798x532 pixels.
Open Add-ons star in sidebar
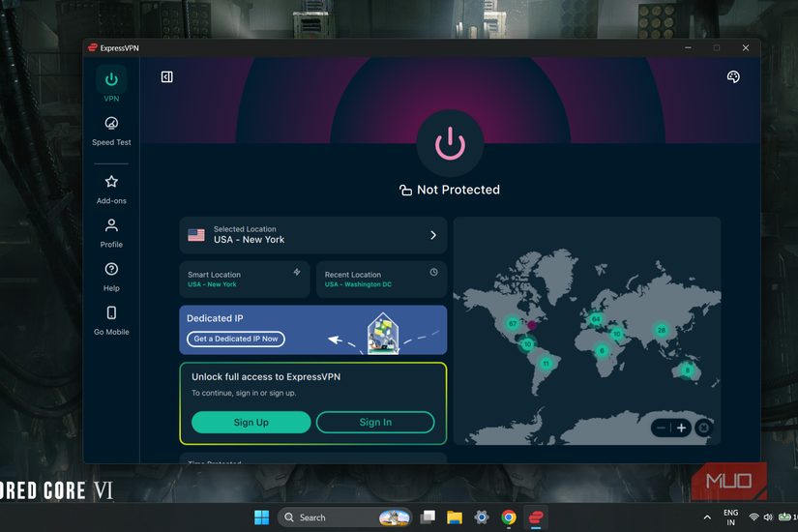pos(111,190)
